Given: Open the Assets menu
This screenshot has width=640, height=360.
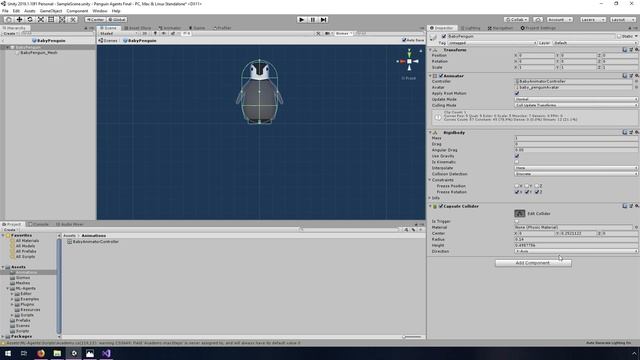Looking at the screenshot, I should click(x=30, y=11).
